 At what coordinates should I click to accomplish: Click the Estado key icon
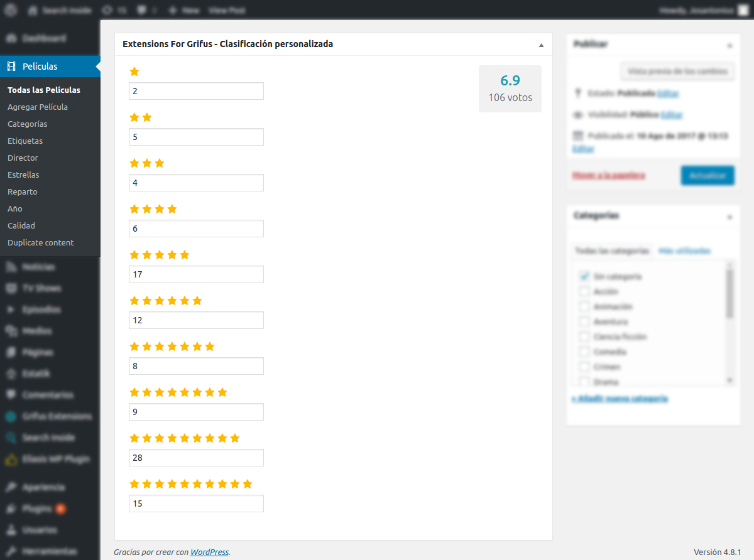[578, 93]
